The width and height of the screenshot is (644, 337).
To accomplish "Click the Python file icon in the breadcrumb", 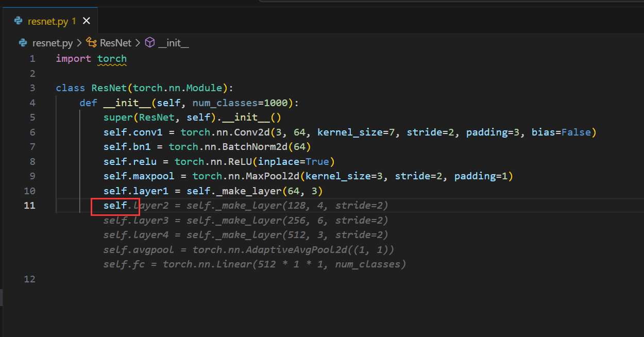I will (x=23, y=43).
